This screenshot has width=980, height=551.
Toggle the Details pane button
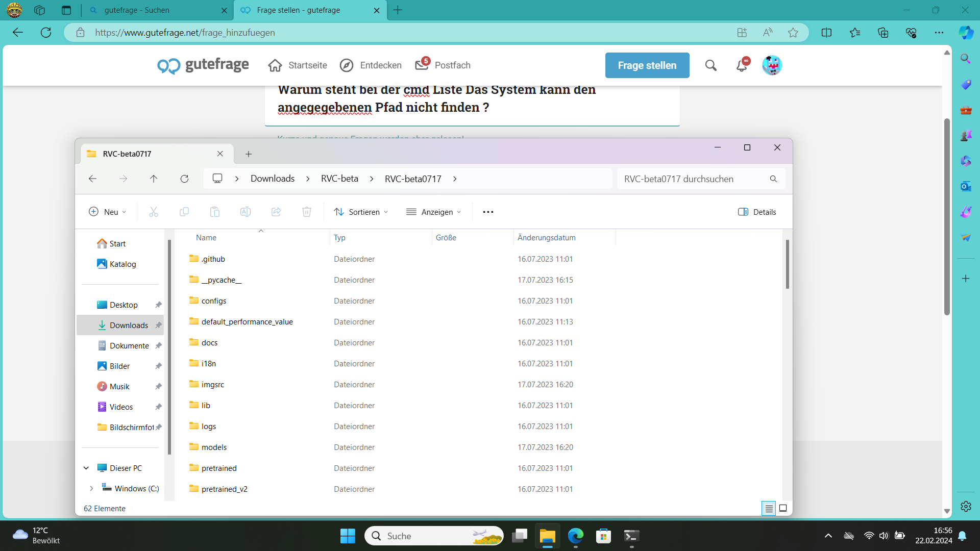pos(757,212)
